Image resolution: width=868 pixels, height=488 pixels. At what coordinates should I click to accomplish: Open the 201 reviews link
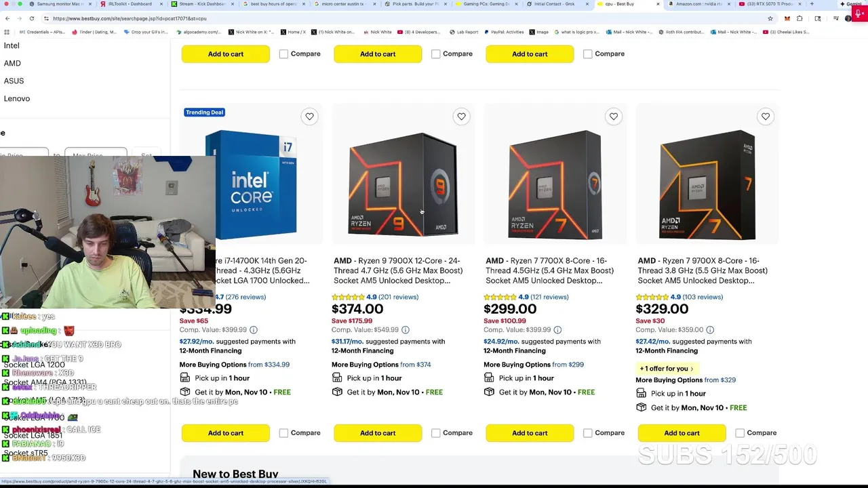click(398, 297)
